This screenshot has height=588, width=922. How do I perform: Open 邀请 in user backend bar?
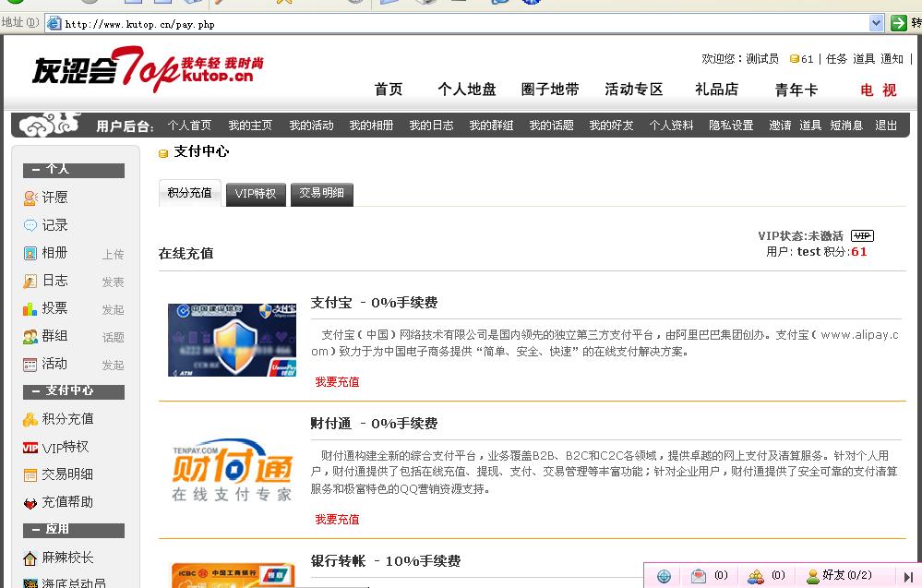click(780, 126)
